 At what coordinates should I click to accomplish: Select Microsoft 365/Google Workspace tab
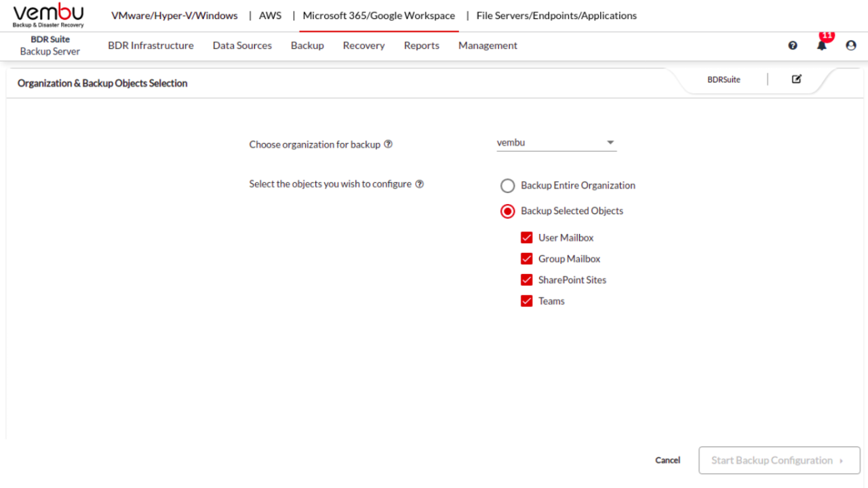pyautogui.click(x=379, y=16)
